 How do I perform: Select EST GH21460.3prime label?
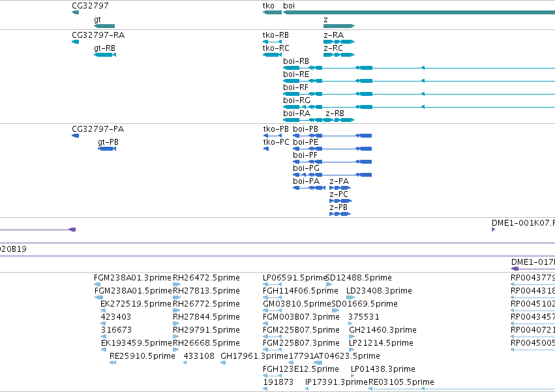tap(383, 330)
